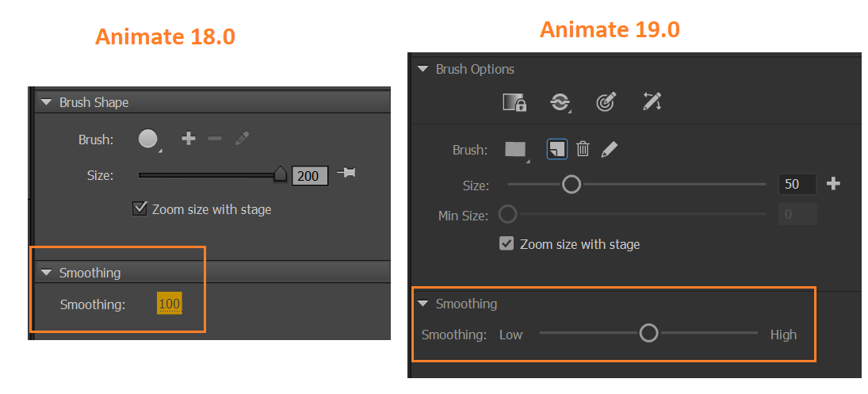
Task: Click the target-and-pencil icon in Brush Options
Action: pos(606,102)
